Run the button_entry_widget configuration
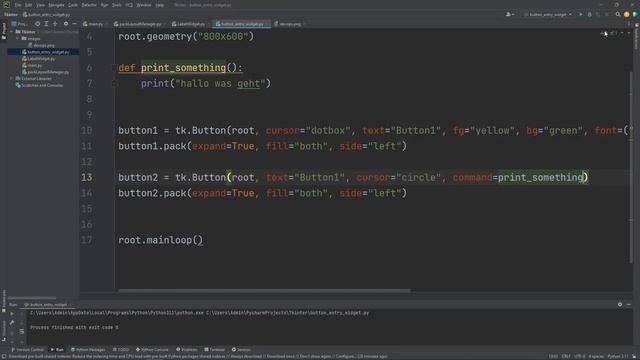640x360 pixels. click(x=581, y=14)
